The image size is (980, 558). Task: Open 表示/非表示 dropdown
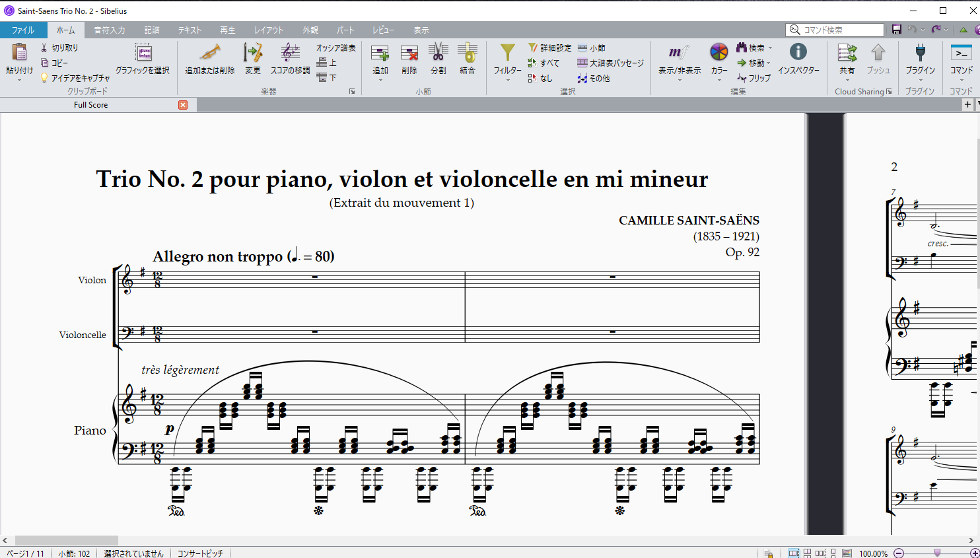tap(680, 80)
